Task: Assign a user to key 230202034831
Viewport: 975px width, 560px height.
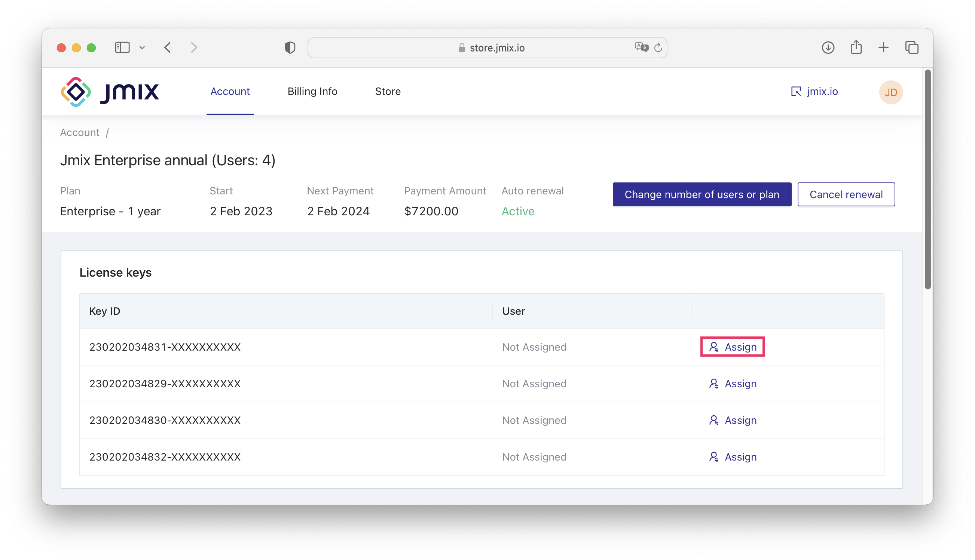Action: tap(732, 347)
